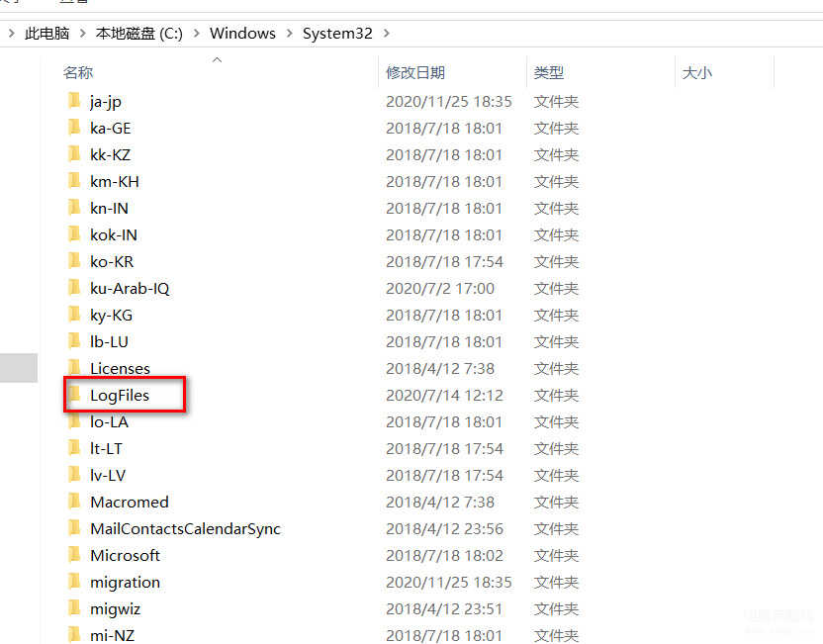Viewport: 823px width, 644px height.
Task: Click the kk-KZ folder icon
Action: [74, 153]
